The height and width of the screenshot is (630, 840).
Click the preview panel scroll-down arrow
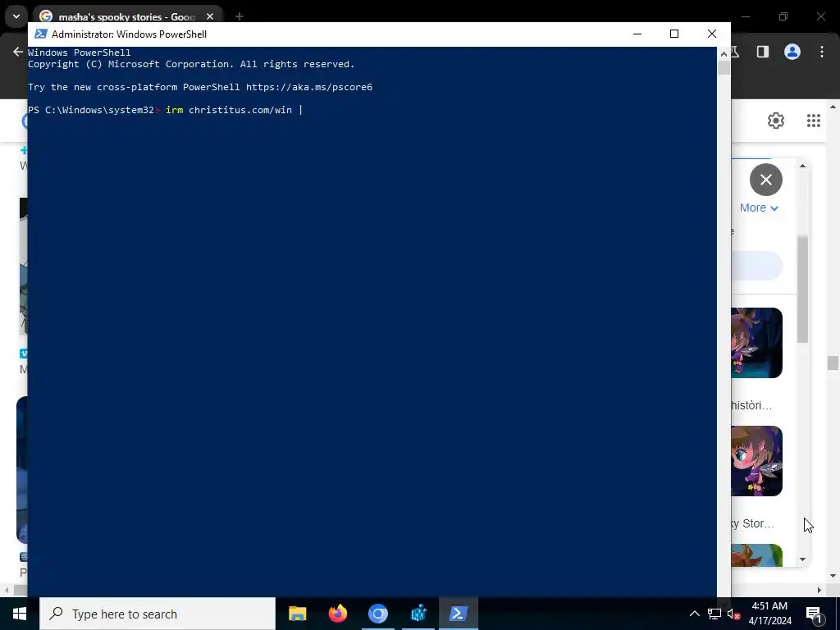(802, 559)
